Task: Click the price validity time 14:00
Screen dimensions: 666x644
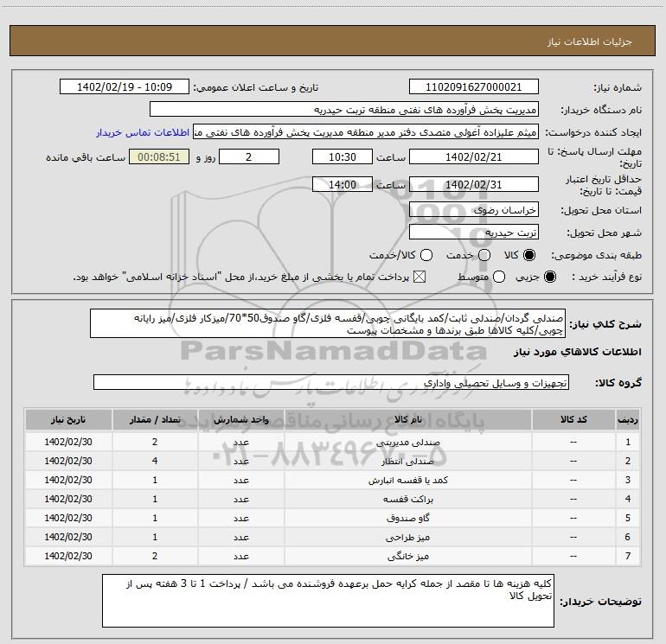Action: click(x=343, y=184)
